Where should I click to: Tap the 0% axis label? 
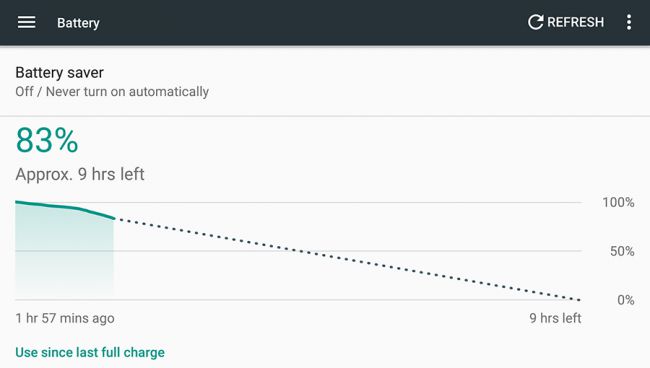click(x=626, y=300)
